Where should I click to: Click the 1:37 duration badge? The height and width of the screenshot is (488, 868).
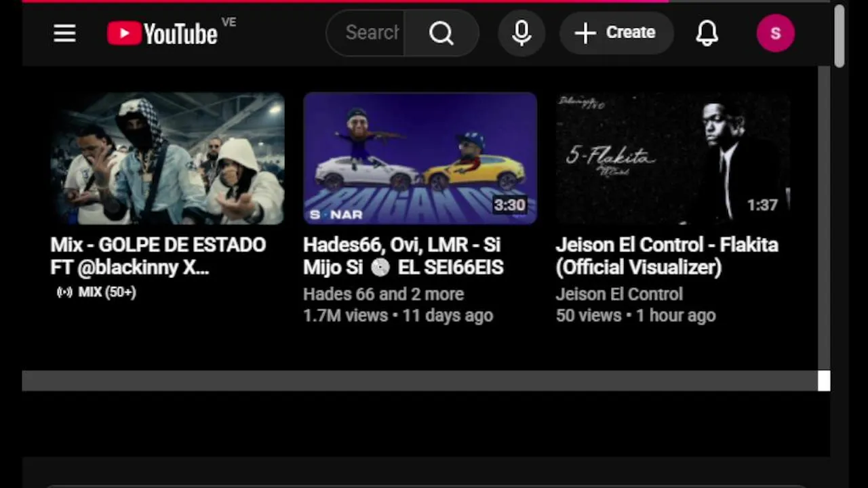(762, 205)
